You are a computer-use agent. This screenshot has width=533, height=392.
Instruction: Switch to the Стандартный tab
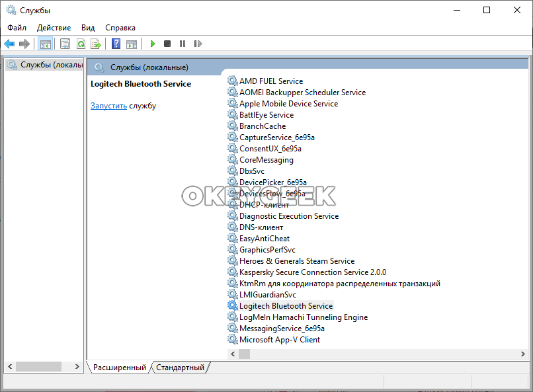click(x=180, y=368)
